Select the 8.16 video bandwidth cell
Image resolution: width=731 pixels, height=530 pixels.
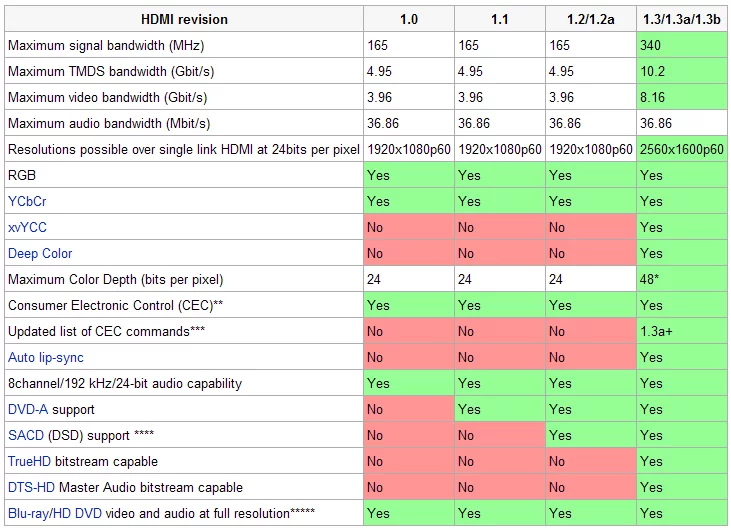[683, 97]
